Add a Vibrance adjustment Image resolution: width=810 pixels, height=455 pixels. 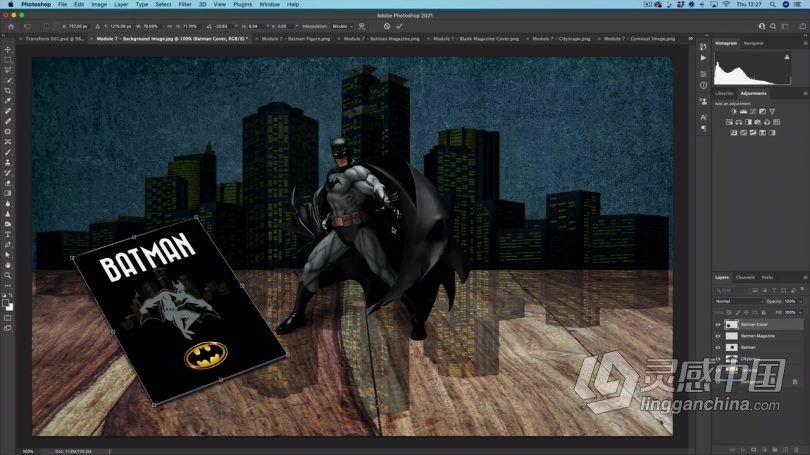coord(772,112)
